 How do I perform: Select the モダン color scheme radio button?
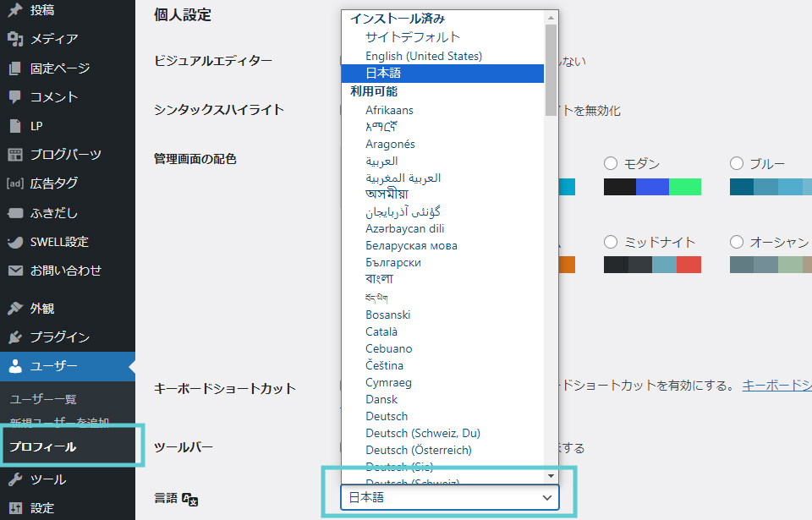611,163
